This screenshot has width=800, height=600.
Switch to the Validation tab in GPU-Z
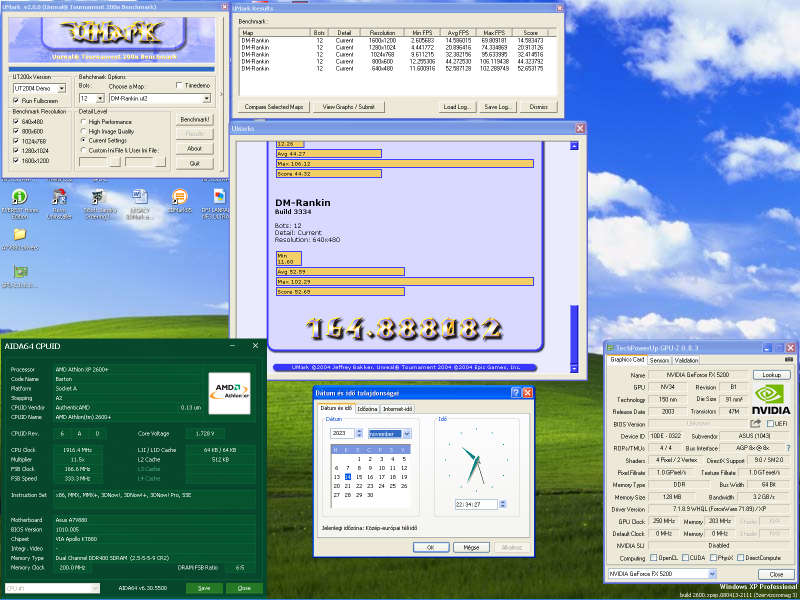[x=686, y=360]
